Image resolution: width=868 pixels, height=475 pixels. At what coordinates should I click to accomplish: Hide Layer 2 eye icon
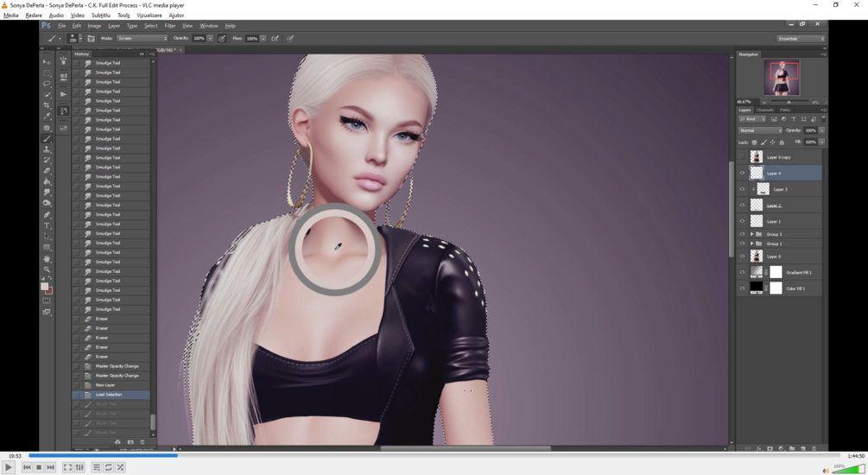point(742,206)
